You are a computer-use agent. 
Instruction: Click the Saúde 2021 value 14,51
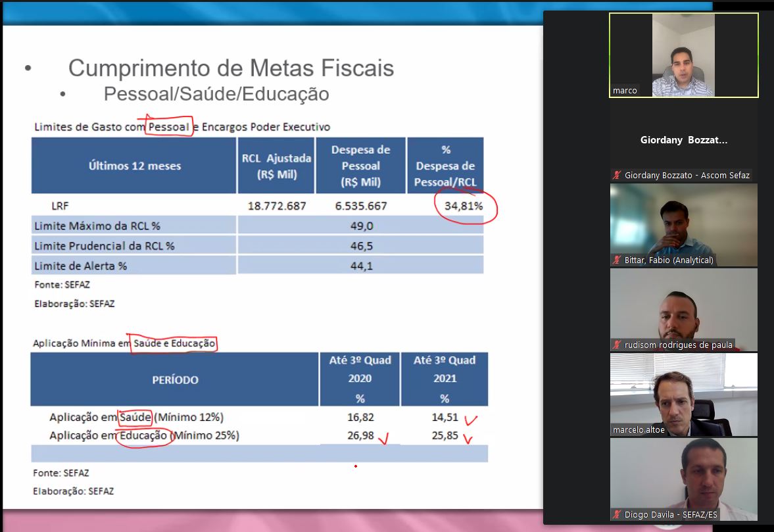445,418
